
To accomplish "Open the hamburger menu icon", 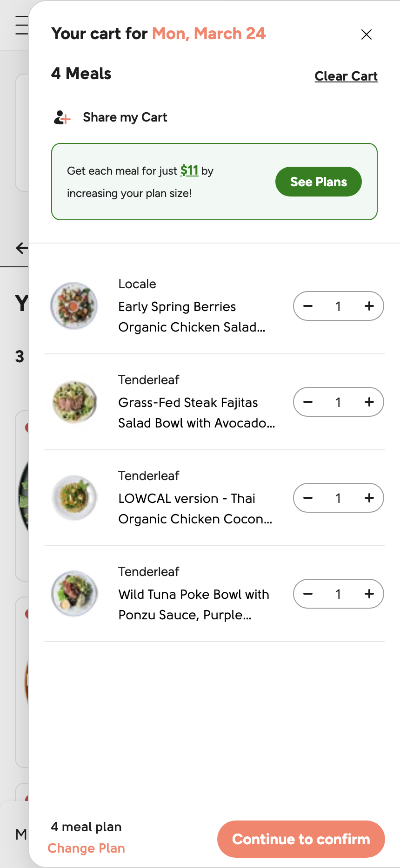I will coord(21,25).
